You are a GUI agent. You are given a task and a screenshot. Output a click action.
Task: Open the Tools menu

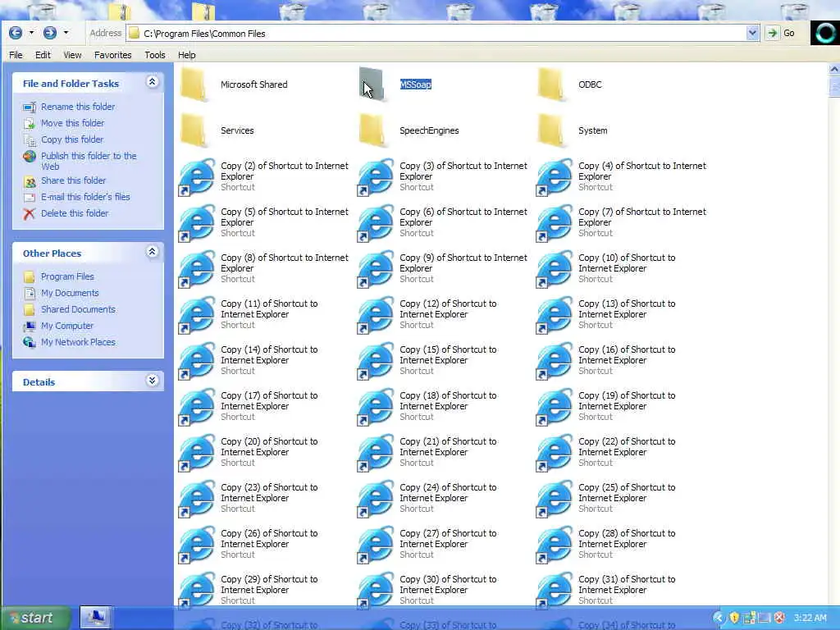[x=155, y=55]
